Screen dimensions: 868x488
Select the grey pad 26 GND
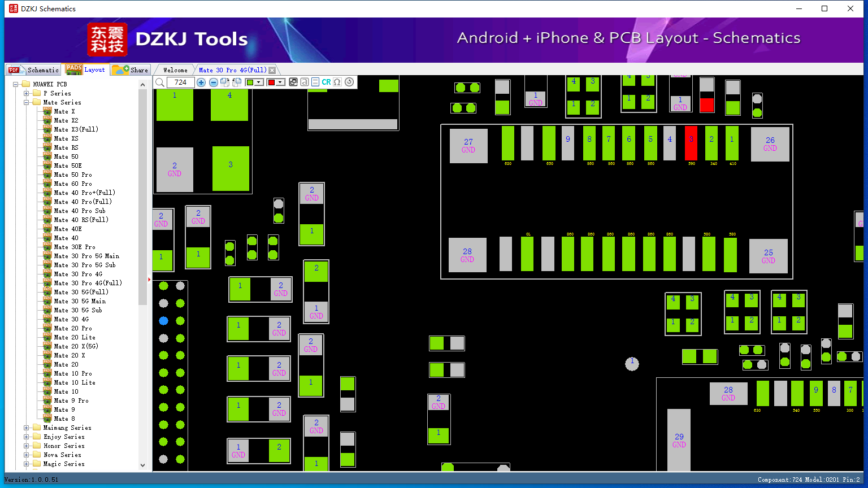[770, 144]
